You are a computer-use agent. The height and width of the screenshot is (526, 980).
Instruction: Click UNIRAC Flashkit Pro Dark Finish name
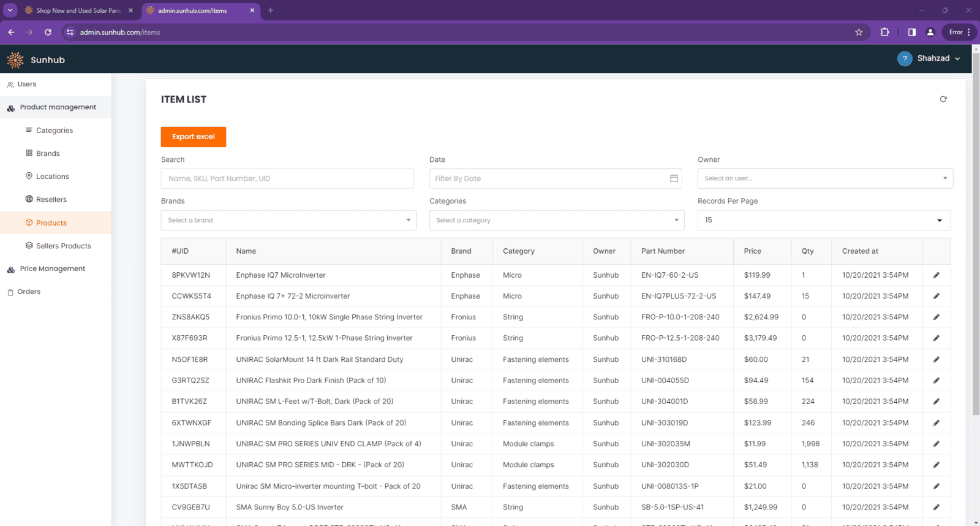tap(311, 381)
